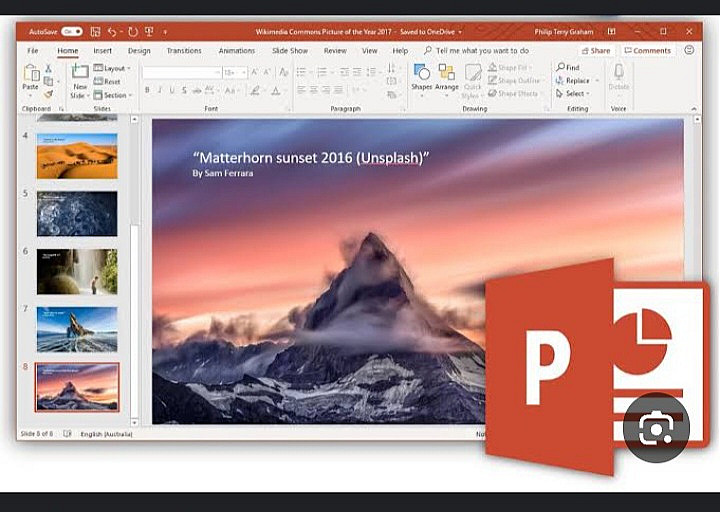Toggle Underline formatting

tap(172, 90)
